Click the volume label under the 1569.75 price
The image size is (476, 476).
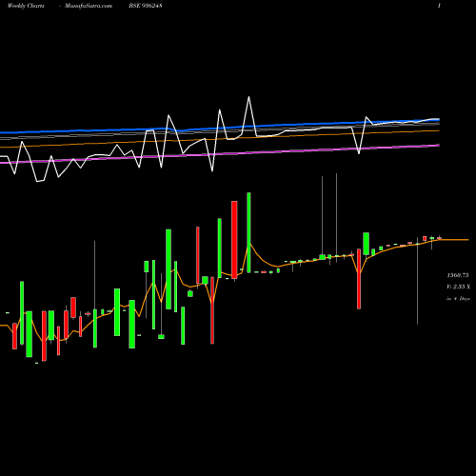[458, 287]
